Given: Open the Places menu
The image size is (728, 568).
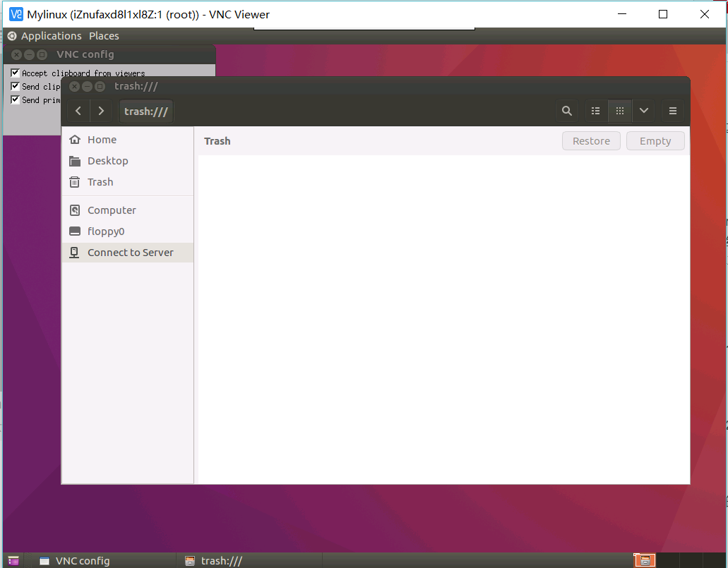Looking at the screenshot, I should click(x=104, y=36).
